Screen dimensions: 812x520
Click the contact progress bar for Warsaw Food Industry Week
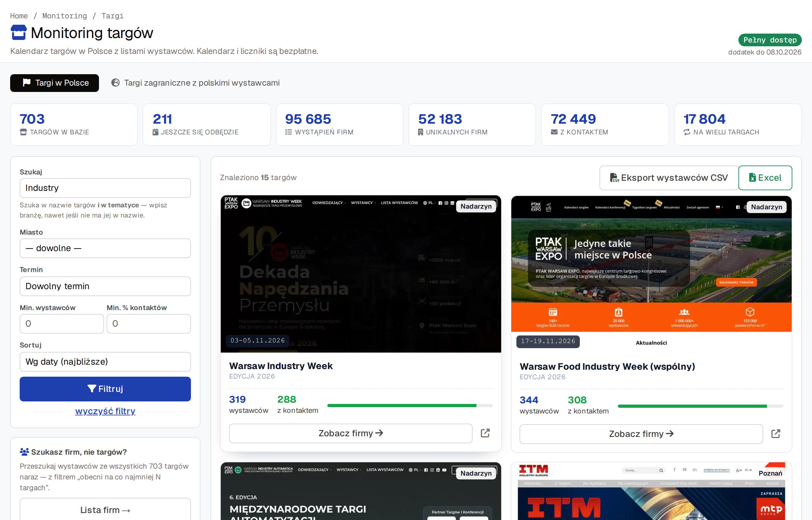[701, 406]
